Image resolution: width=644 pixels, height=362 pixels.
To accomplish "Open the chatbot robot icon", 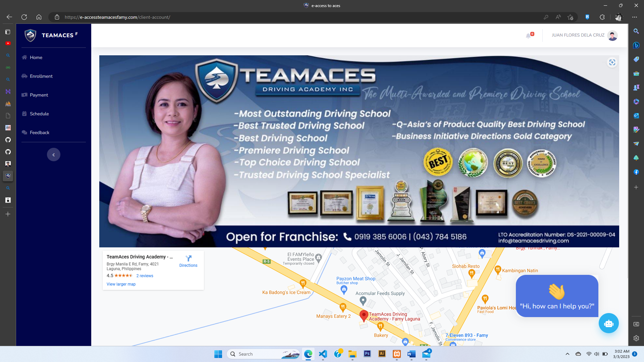I will point(608,323).
